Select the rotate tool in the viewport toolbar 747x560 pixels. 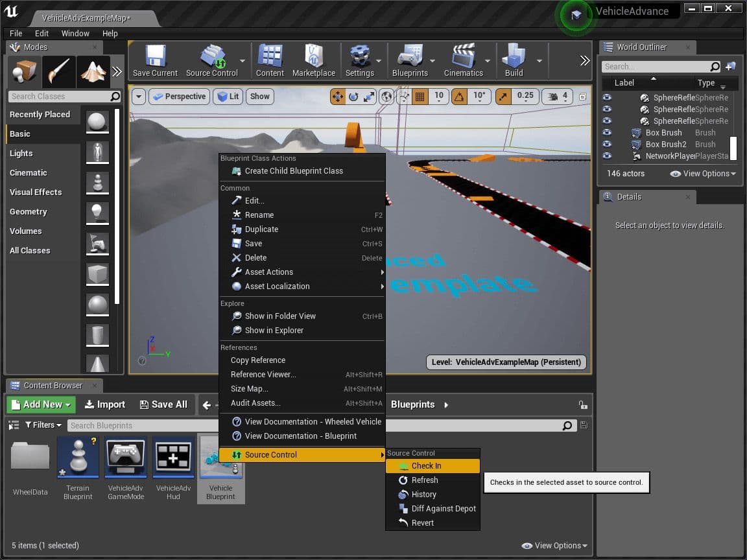(353, 97)
